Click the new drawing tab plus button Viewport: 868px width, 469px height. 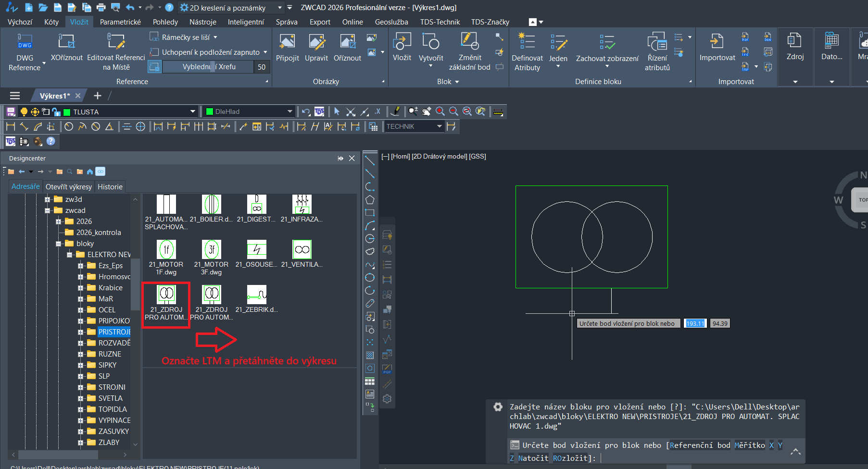click(x=98, y=96)
